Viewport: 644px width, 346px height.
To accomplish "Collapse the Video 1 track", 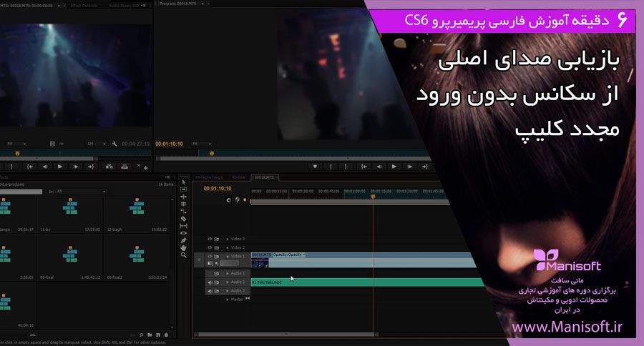I will tap(228, 256).
